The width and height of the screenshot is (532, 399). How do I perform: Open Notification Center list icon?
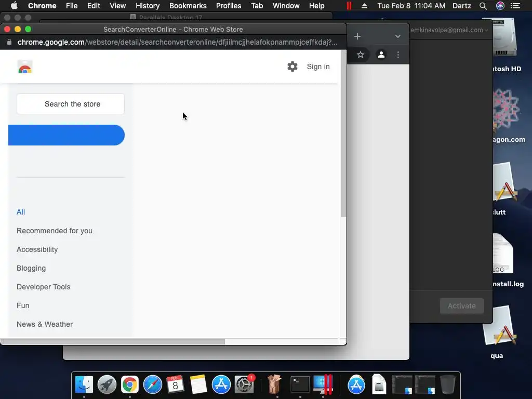pos(515,6)
